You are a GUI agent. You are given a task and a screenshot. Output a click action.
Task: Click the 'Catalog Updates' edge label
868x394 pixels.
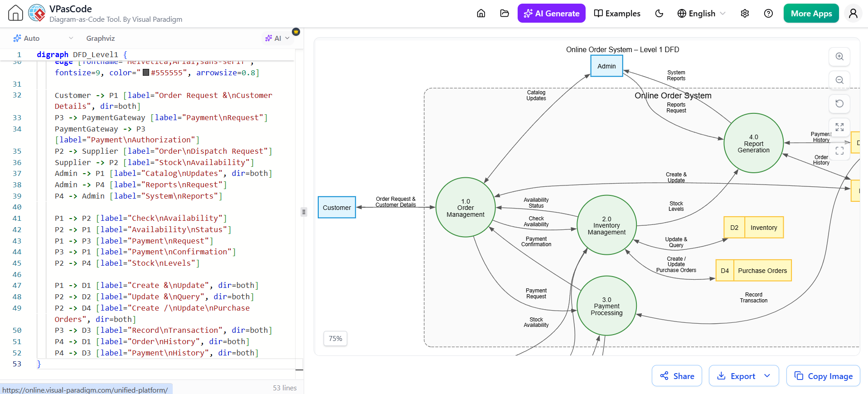(x=536, y=95)
